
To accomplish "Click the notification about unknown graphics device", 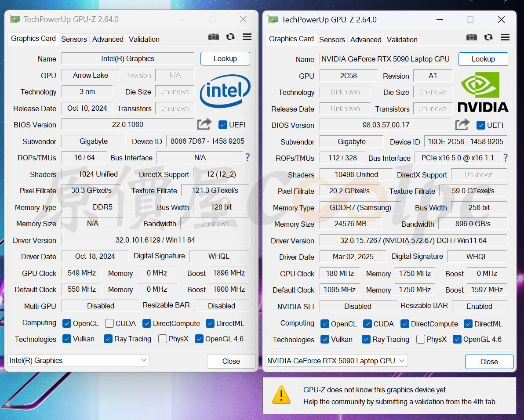I will tap(389, 396).
